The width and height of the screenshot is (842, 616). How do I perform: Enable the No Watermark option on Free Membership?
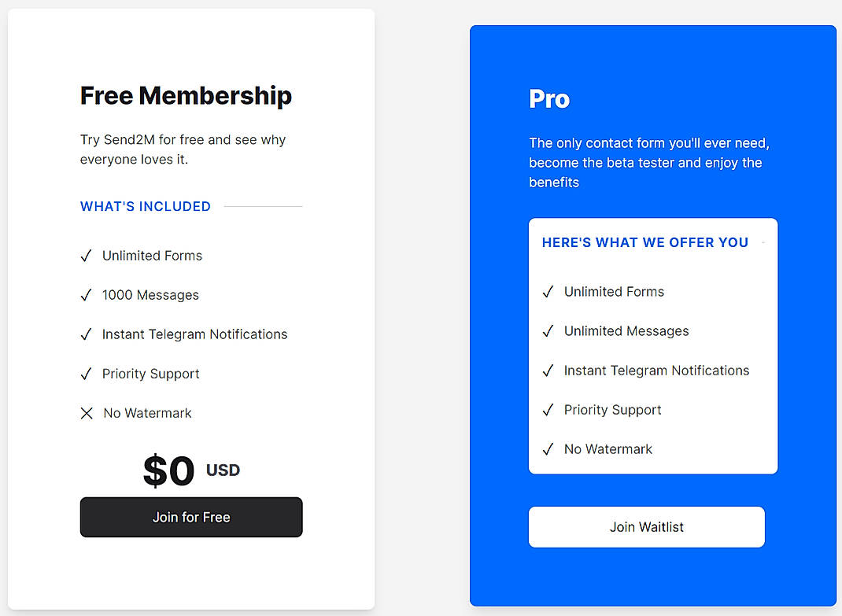pyautogui.click(x=87, y=412)
